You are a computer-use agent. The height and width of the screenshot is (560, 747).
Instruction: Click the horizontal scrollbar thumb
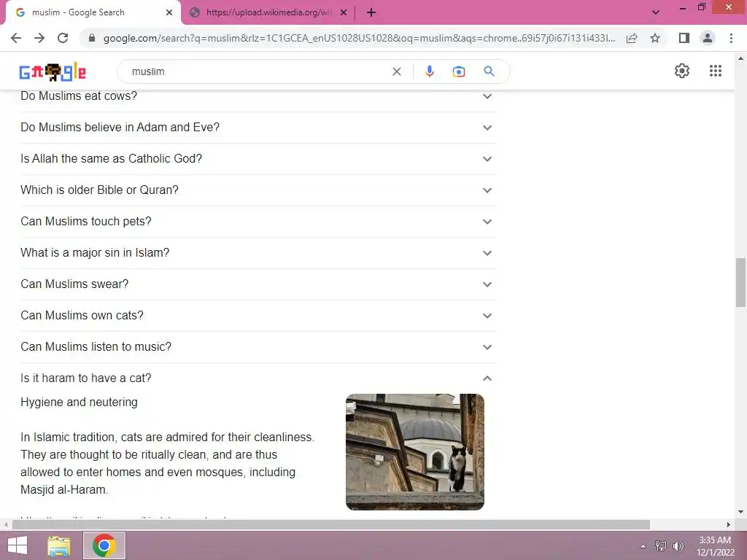[x=330, y=525]
